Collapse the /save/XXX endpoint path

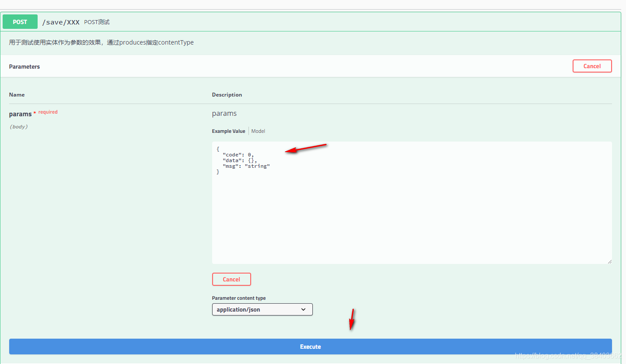click(61, 22)
